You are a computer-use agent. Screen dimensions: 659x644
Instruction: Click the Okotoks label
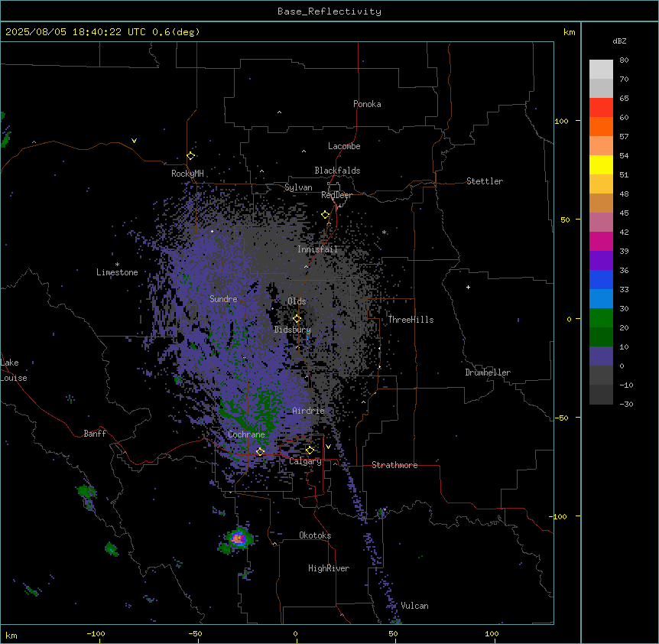(315, 535)
